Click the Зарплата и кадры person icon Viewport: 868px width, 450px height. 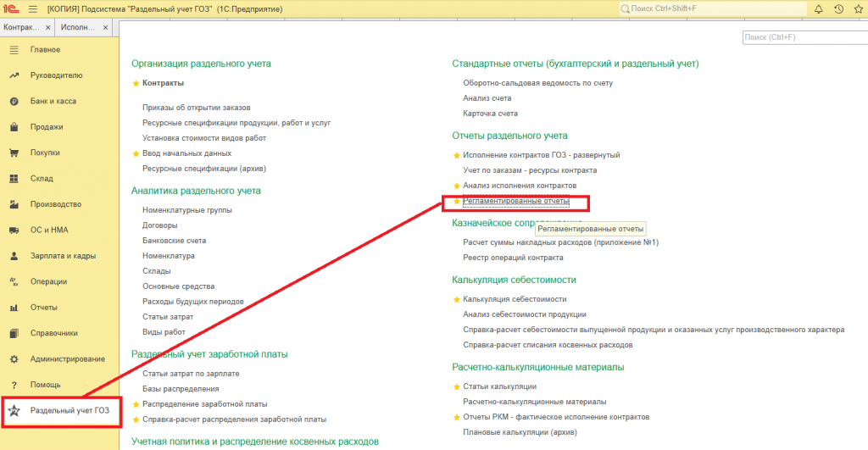14,256
